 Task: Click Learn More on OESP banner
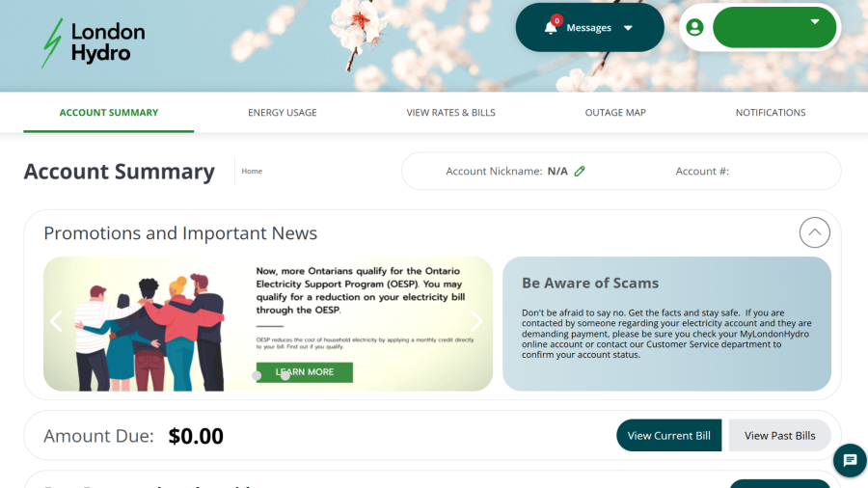coord(305,372)
